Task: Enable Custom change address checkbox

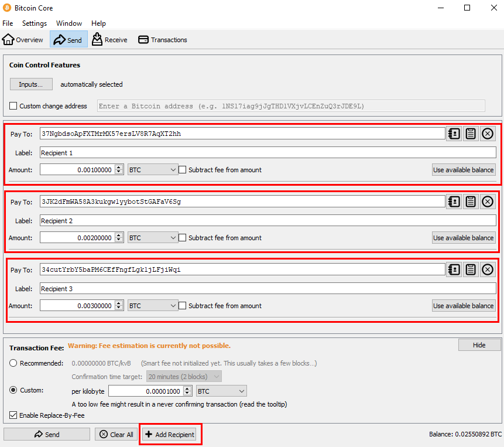Action: point(13,106)
